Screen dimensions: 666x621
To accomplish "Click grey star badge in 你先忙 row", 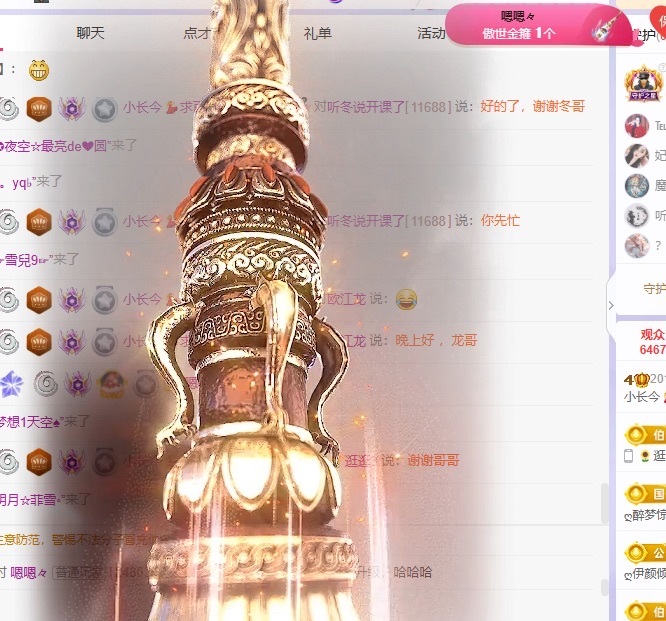I will pyautogui.click(x=104, y=222).
